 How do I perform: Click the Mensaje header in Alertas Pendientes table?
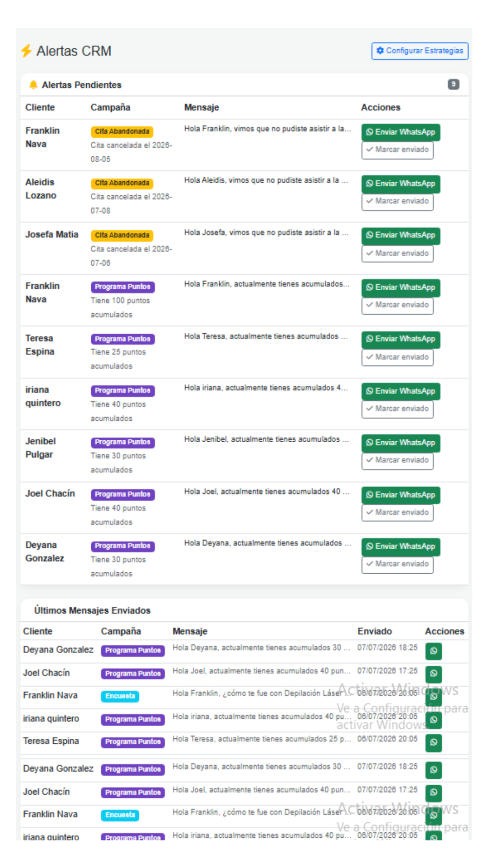[x=202, y=108]
